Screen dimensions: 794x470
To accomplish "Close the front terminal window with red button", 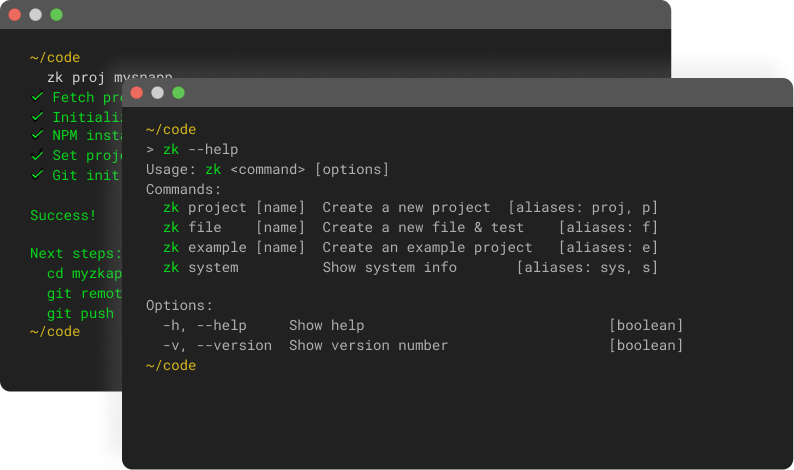I will [136, 93].
